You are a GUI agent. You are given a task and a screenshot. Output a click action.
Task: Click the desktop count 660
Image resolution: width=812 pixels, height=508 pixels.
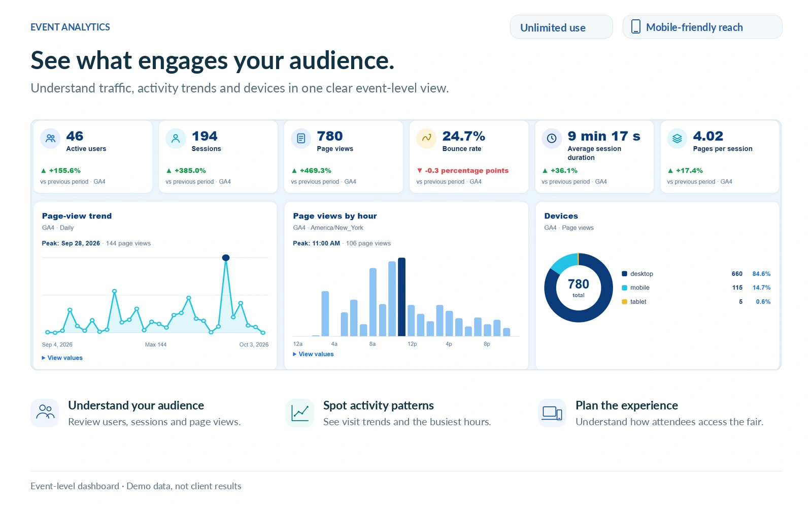[737, 274]
